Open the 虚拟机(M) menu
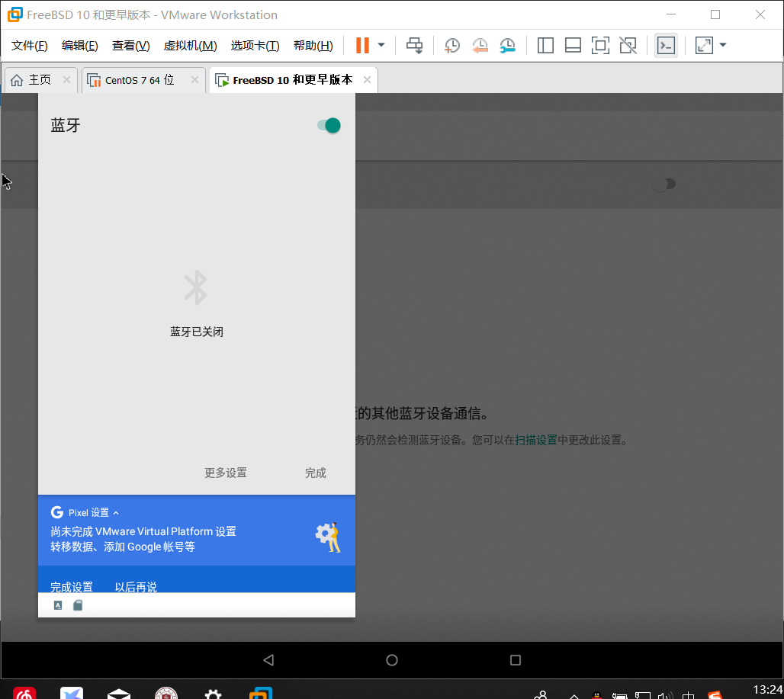 191,46
